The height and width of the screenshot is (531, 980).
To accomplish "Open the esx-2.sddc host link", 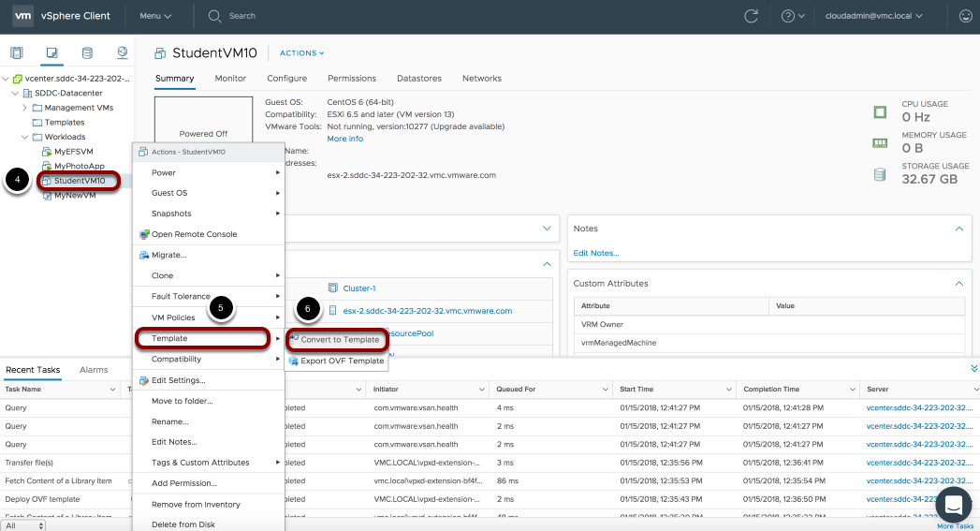I will click(x=428, y=311).
